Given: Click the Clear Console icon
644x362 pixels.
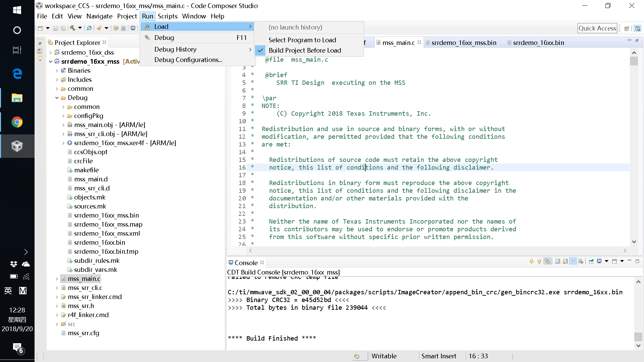Looking at the screenshot, I should point(581,261).
